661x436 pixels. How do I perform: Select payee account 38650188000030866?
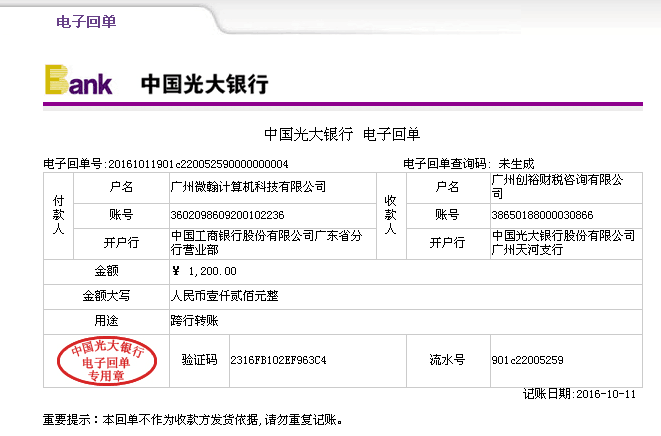(542, 215)
